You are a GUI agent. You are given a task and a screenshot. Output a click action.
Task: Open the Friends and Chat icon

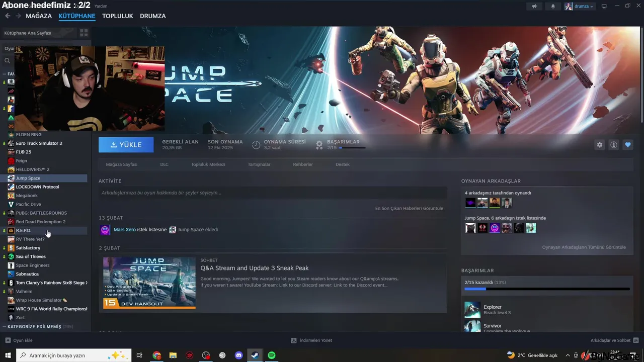(x=636, y=340)
